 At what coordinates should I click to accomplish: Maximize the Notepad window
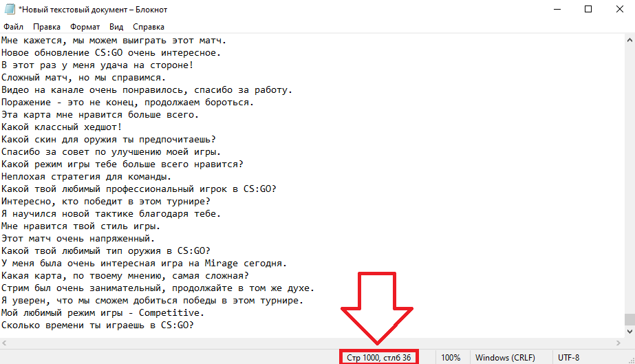[588, 9]
